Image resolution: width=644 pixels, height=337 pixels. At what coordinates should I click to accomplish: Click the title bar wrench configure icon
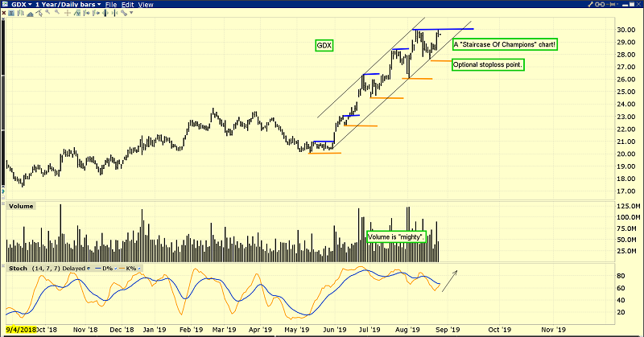click(x=590, y=5)
